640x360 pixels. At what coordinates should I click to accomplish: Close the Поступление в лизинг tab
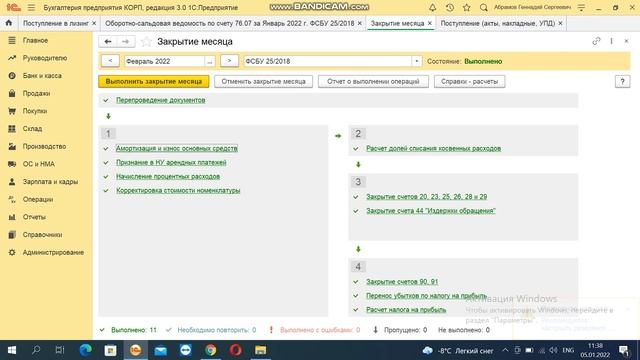click(x=94, y=23)
